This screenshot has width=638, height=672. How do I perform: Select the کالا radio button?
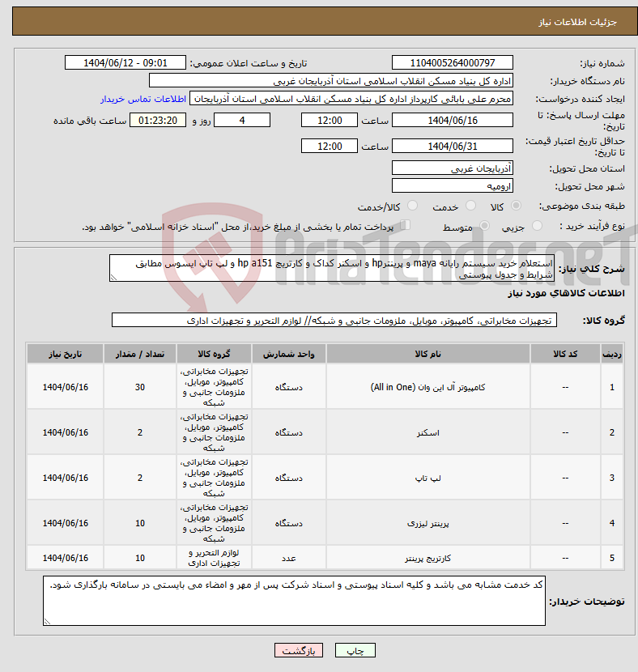click(517, 206)
